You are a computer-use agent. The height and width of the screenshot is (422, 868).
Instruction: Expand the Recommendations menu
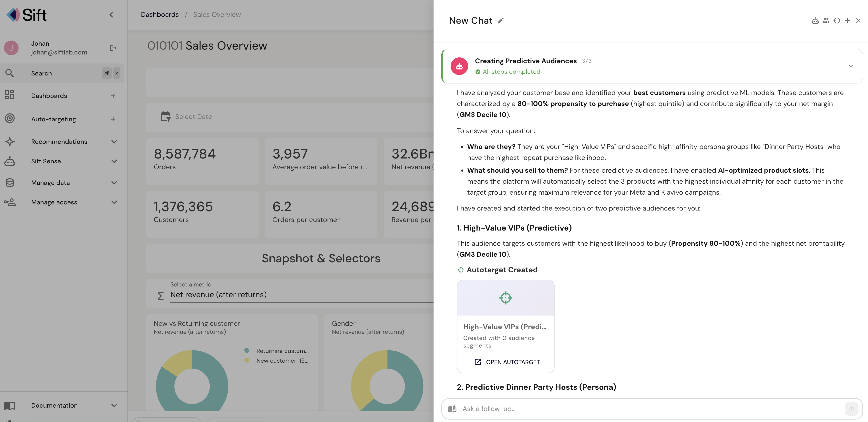[x=114, y=142]
